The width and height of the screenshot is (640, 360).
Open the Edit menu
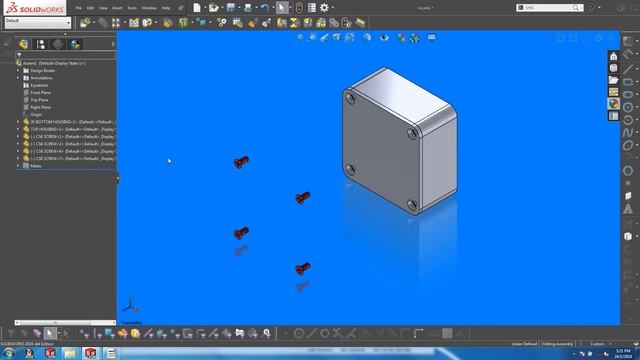pos(90,8)
